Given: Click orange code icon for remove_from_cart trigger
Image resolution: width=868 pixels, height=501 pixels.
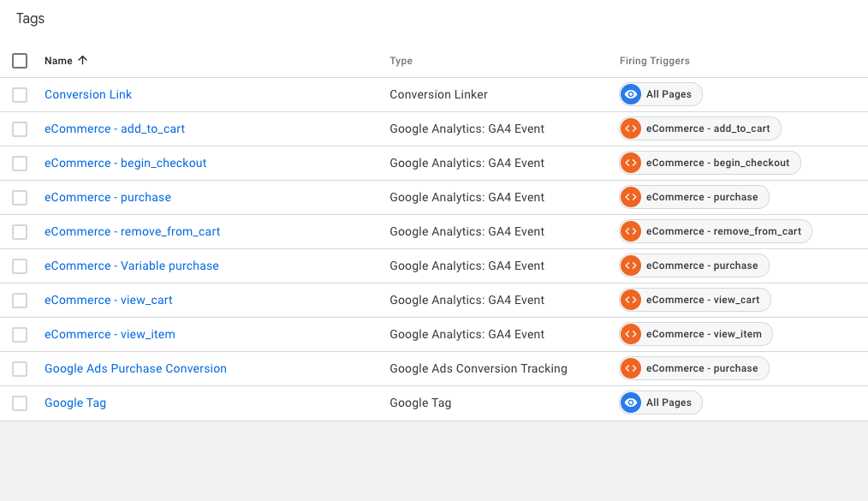Looking at the screenshot, I should tap(631, 231).
